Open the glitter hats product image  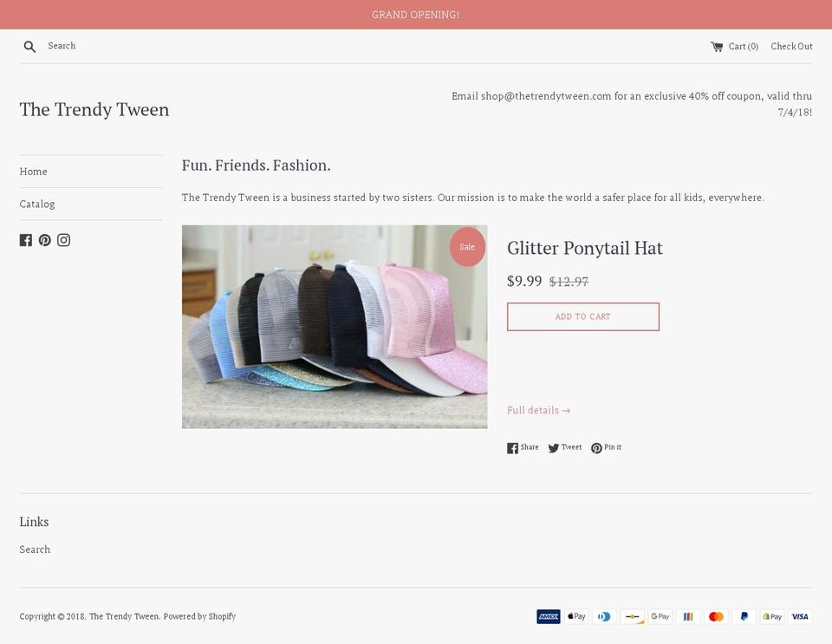click(x=335, y=327)
